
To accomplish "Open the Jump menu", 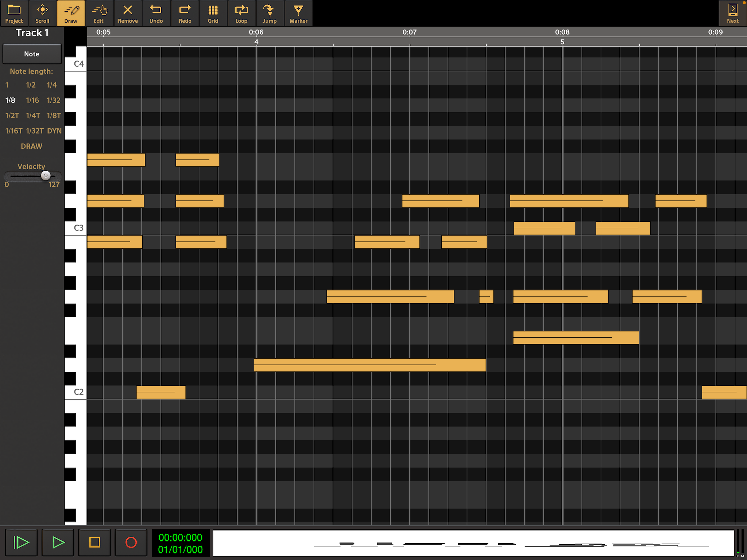I will [270, 13].
